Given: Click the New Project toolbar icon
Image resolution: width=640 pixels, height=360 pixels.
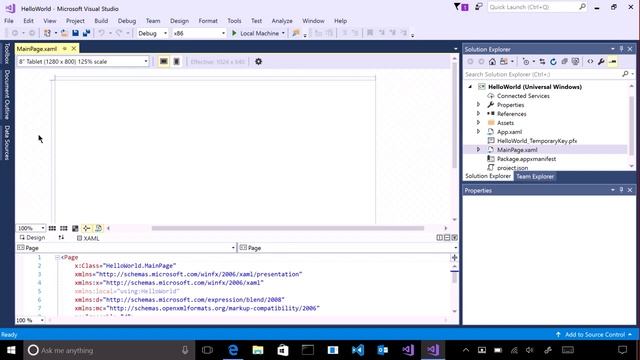Looking at the screenshot, I should [47, 33].
